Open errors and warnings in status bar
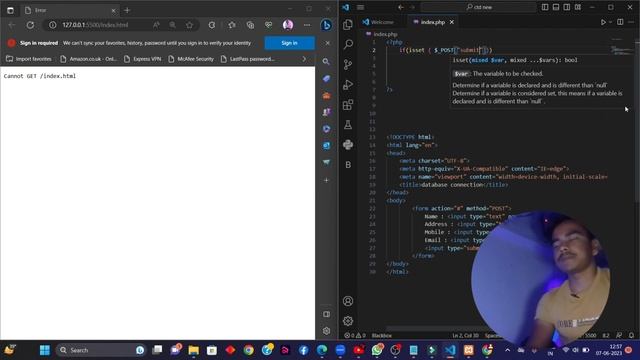640x360 pixels. [x=355, y=336]
